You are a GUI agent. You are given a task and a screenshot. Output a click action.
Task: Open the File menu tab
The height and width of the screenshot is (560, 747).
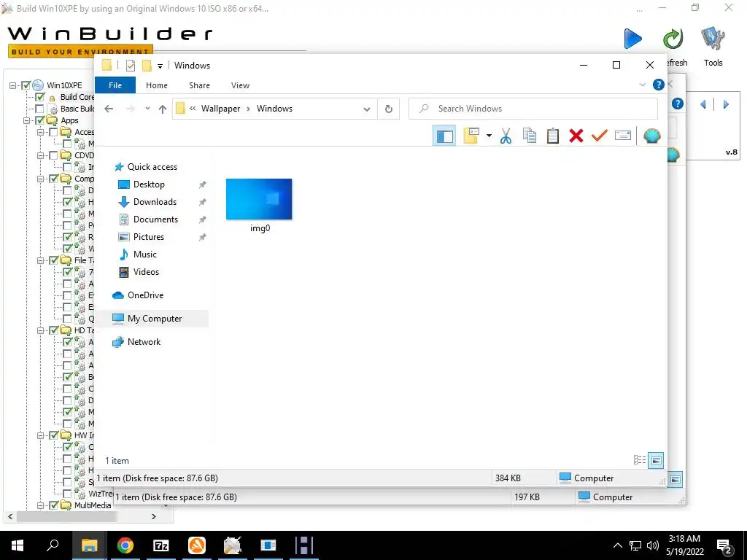(115, 85)
